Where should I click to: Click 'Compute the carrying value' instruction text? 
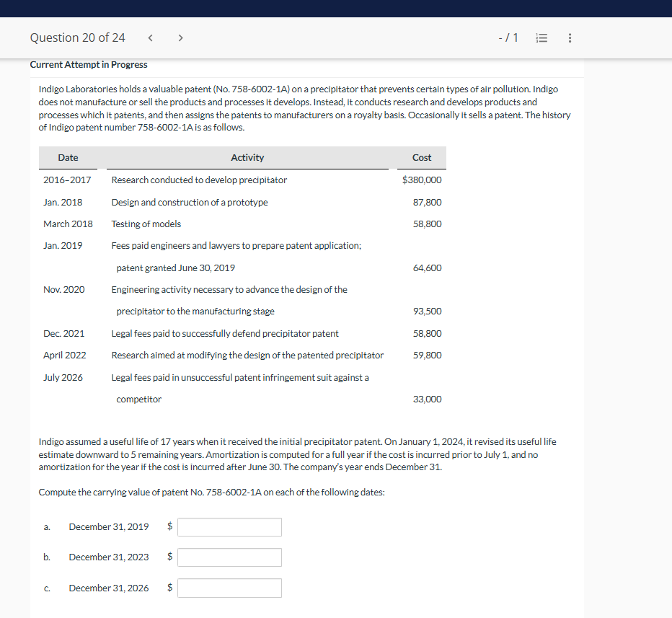(212, 493)
